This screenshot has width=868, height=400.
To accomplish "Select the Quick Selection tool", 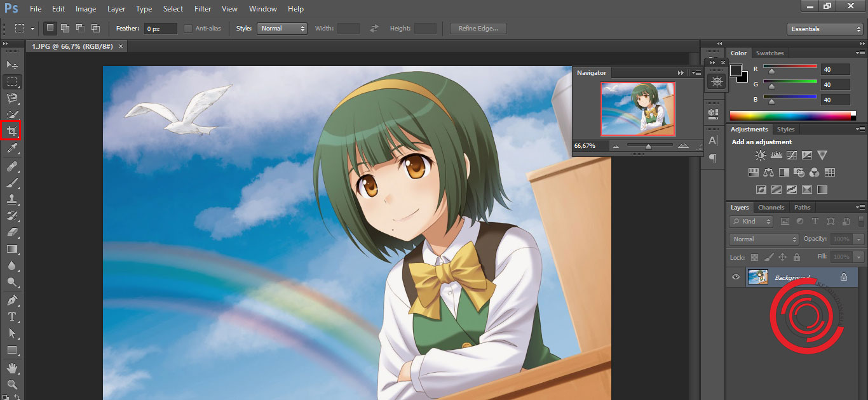I will coord(11,115).
